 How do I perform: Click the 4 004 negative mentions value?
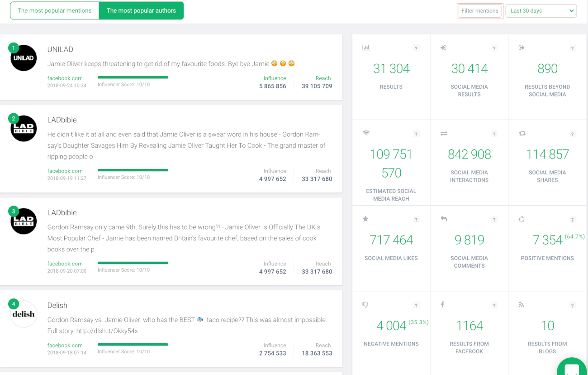[x=391, y=325]
